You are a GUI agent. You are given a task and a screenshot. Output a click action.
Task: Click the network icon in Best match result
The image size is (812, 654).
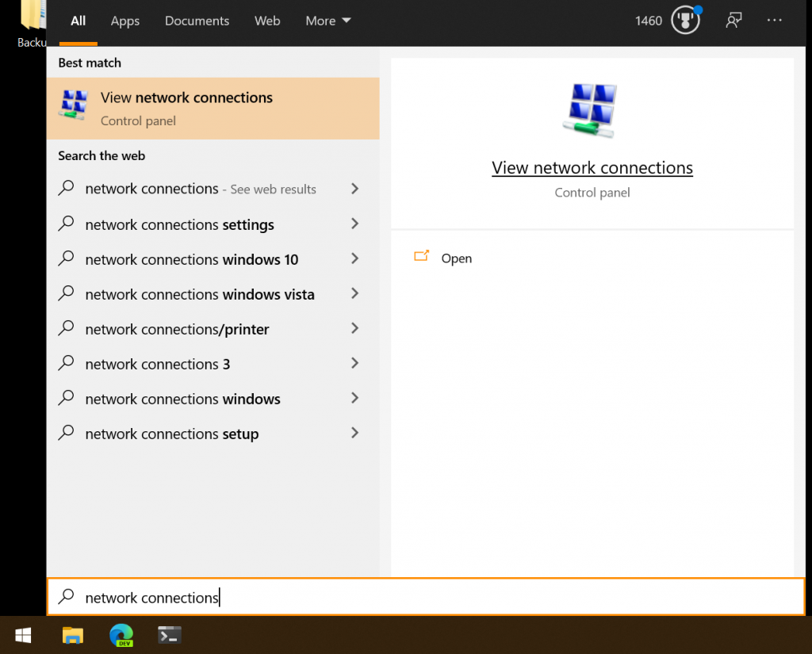(x=74, y=105)
